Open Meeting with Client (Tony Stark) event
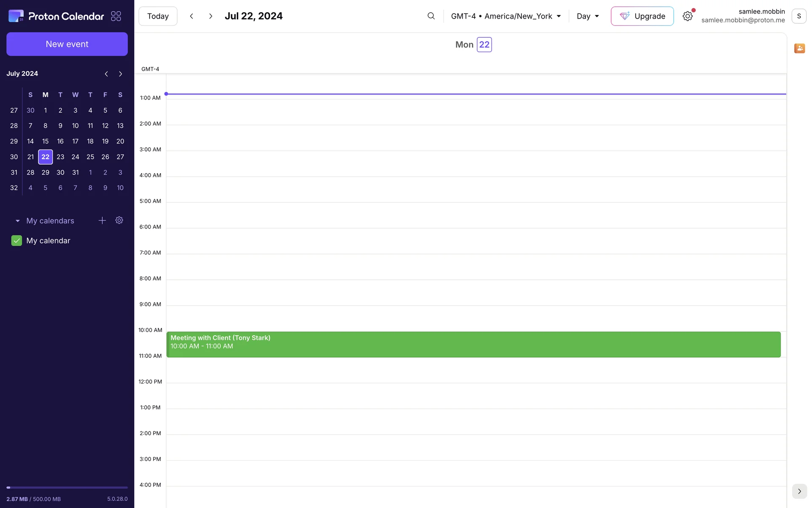Image resolution: width=812 pixels, height=508 pixels. [x=473, y=344]
